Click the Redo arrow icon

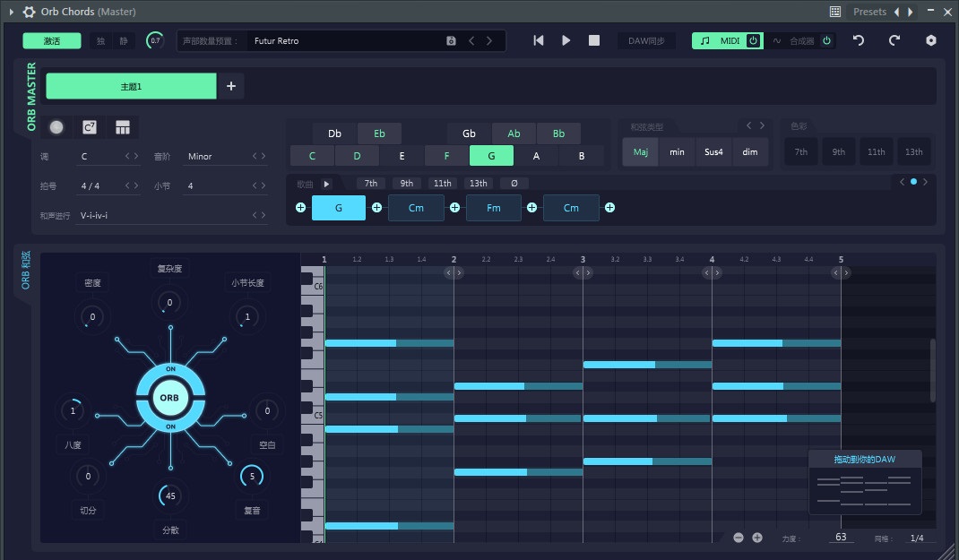coord(894,39)
